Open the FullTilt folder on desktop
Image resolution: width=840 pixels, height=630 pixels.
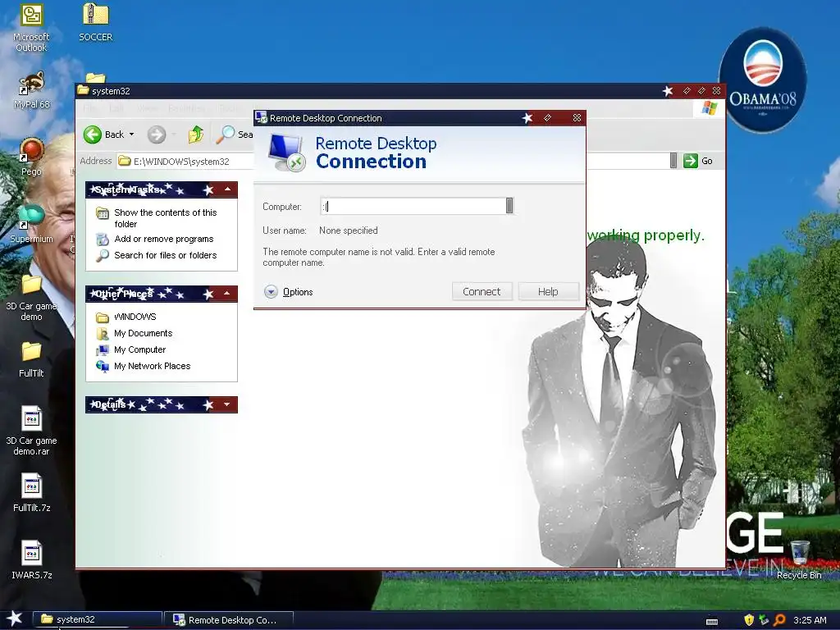click(x=31, y=359)
